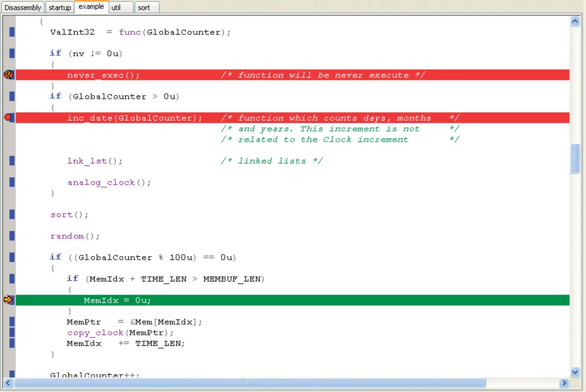Toggle breakpoint at if (nv != 0u) line
The width and height of the screenshot is (586, 392).
[x=12, y=54]
